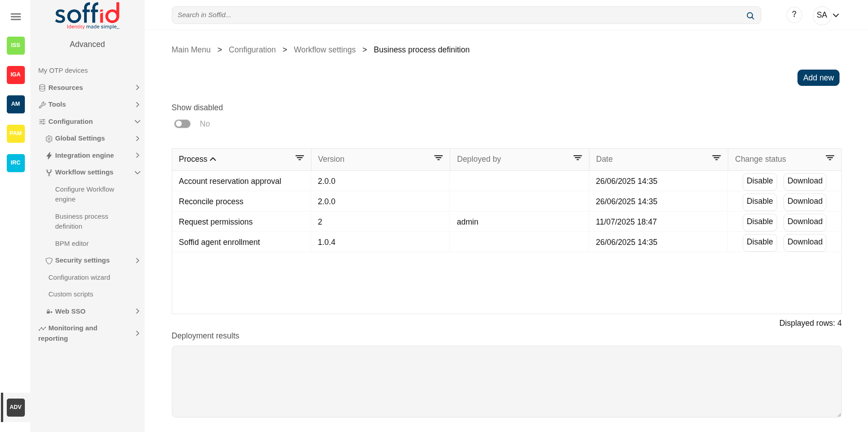
Task: Open Change status column filter icon
Action: 830,158
